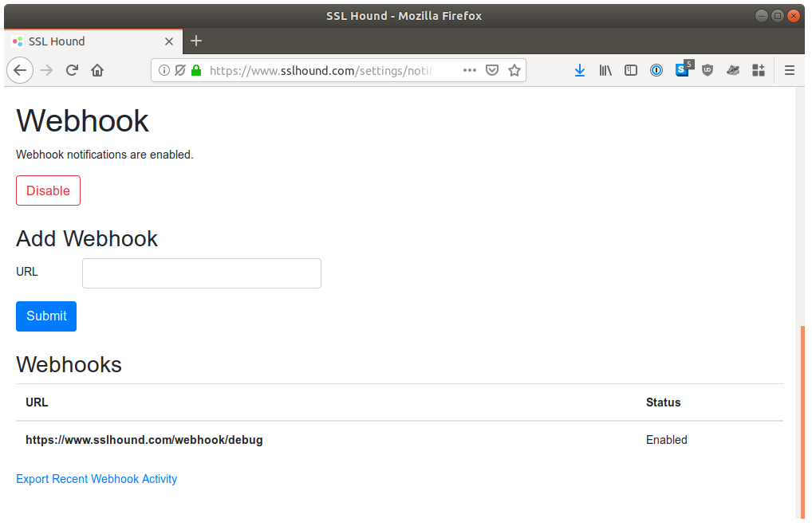Open the extensions grid icon
The image size is (812, 526).
[758, 70]
